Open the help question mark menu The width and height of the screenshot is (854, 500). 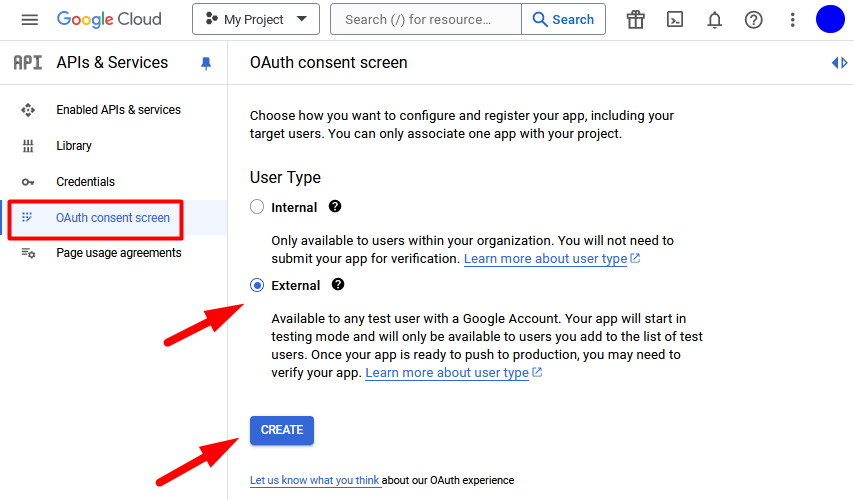point(753,20)
